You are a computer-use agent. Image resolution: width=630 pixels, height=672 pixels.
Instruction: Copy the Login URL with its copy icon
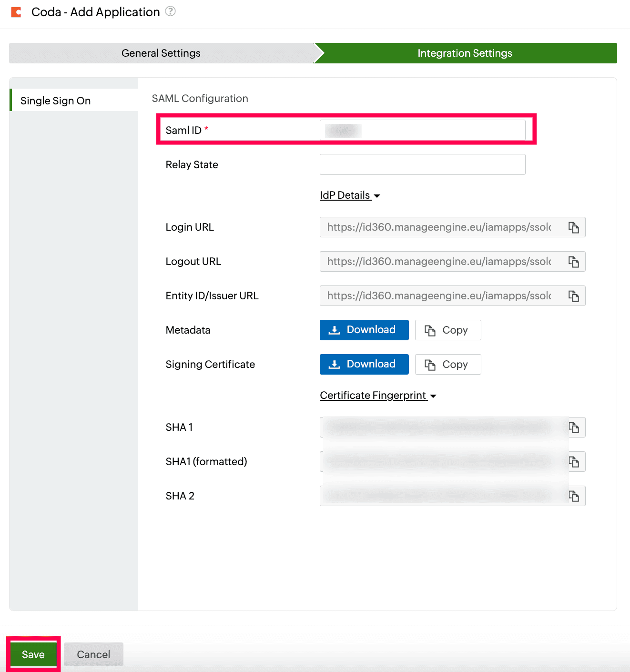tap(574, 227)
